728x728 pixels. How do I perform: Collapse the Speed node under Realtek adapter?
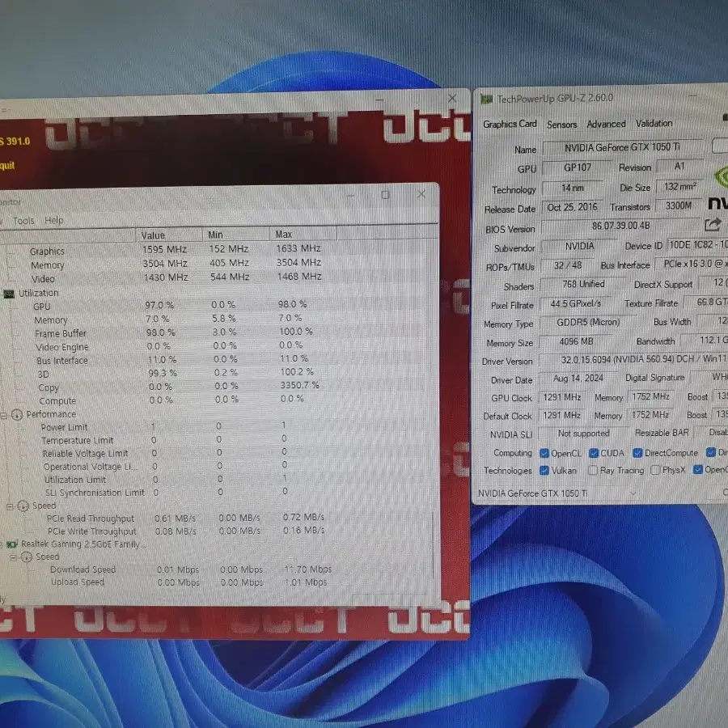(14, 557)
